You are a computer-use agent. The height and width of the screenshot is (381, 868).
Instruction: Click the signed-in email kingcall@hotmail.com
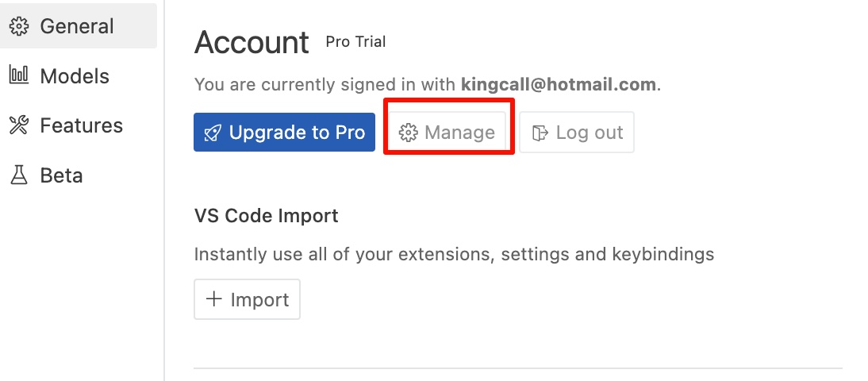(x=559, y=84)
